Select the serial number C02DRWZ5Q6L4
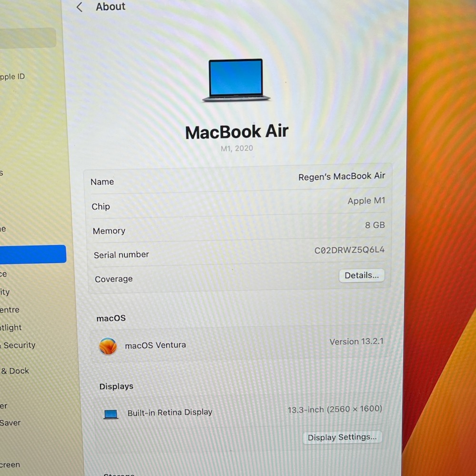The width and height of the screenshot is (476, 476). (x=349, y=250)
